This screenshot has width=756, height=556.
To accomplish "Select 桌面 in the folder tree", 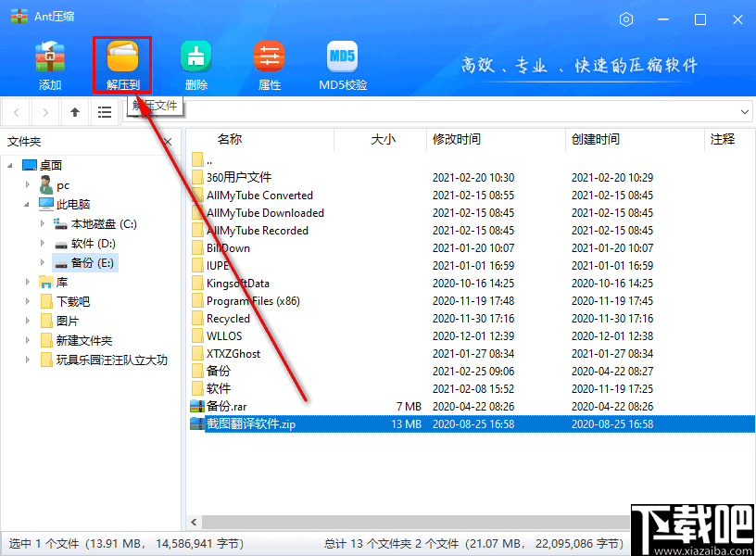I will click(43, 165).
